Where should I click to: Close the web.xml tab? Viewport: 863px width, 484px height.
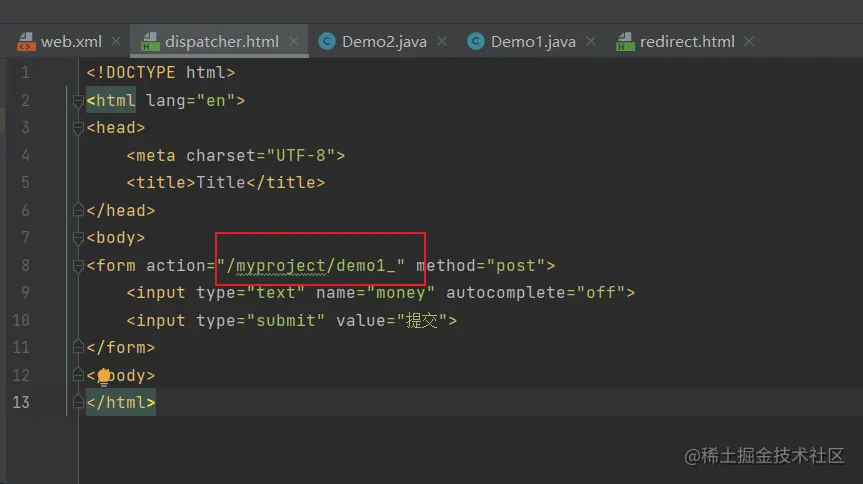click(x=116, y=41)
